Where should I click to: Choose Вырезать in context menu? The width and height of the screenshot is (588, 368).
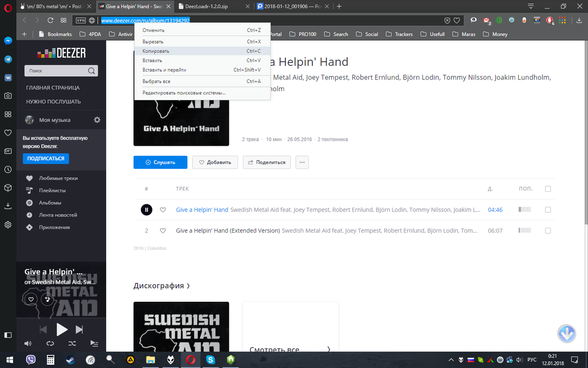point(202,41)
